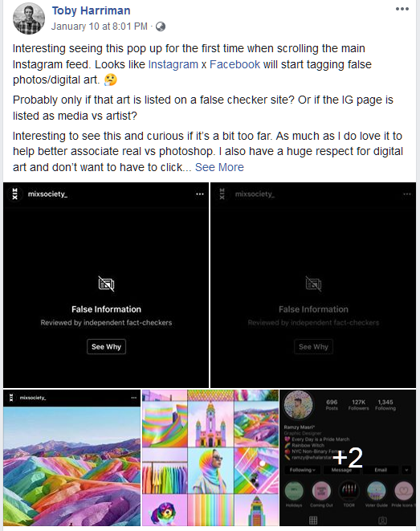Open Following dropdown in profile screenshot
This screenshot has width=420, height=531.
302,470
